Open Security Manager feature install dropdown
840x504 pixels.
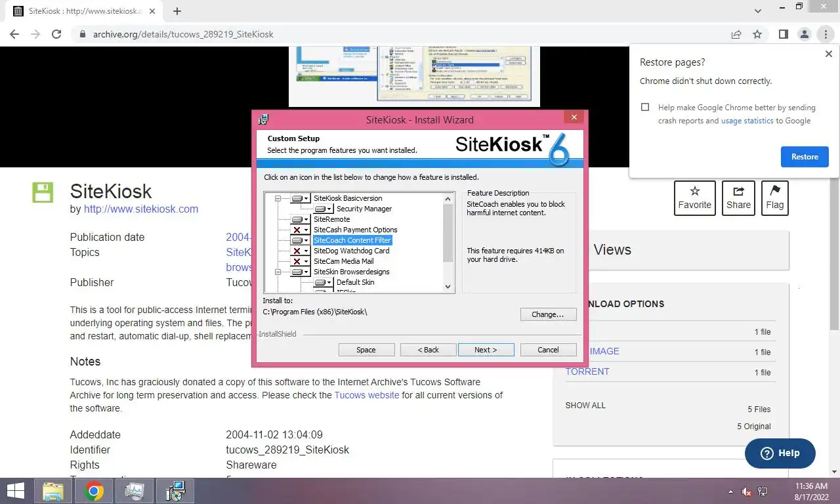pyautogui.click(x=324, y=209)
